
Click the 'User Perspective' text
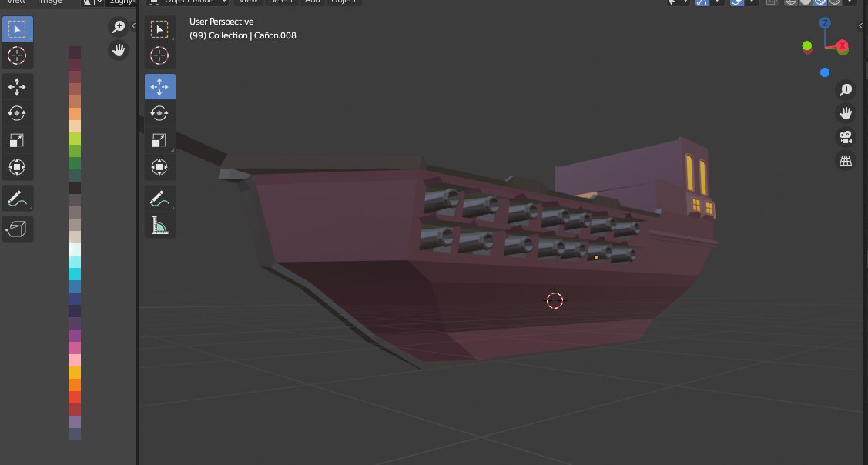click(x=222, y=22)
